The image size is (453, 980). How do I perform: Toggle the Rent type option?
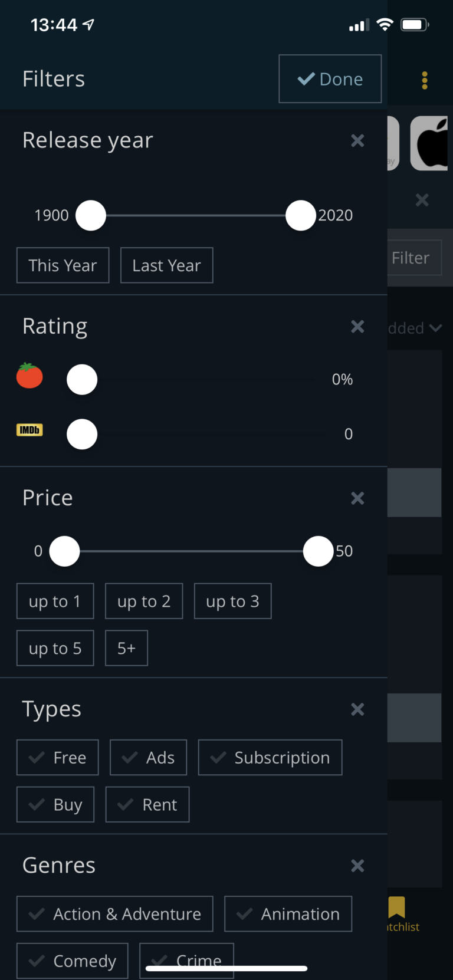click(x=147, y=805)
